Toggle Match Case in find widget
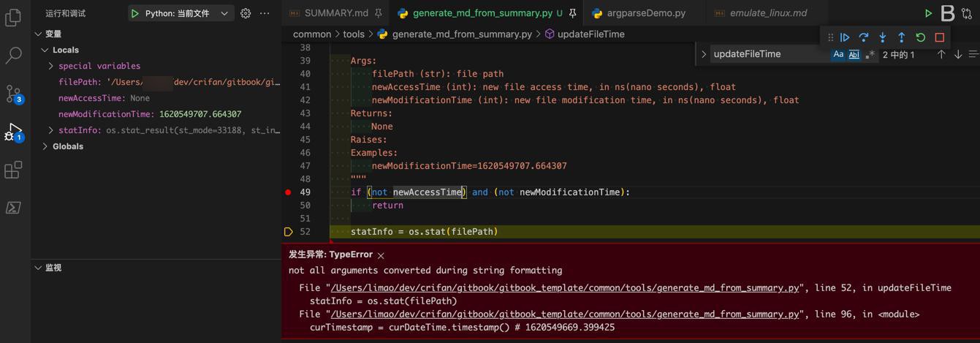Image resolution: width=980 pixels, height=343 pixels. (x=838, y=54)
